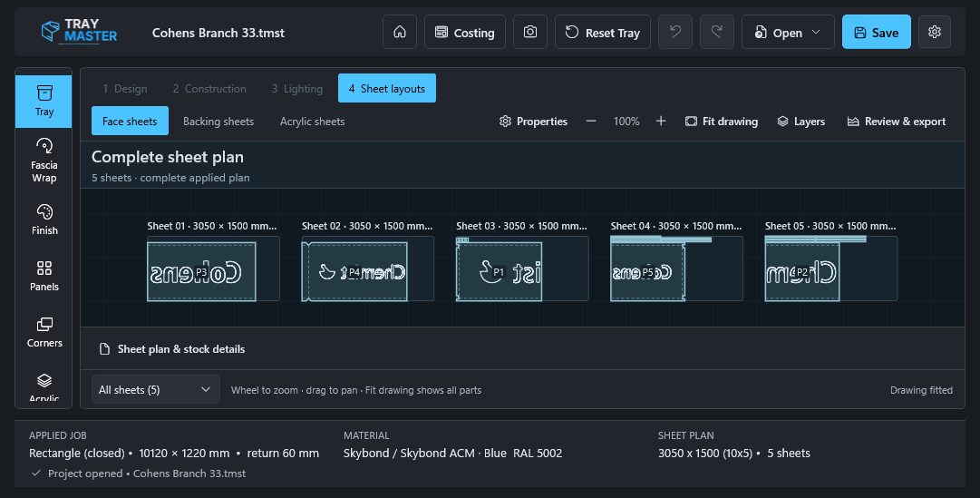
Task: Open the Home icon button
Action: 400,32
